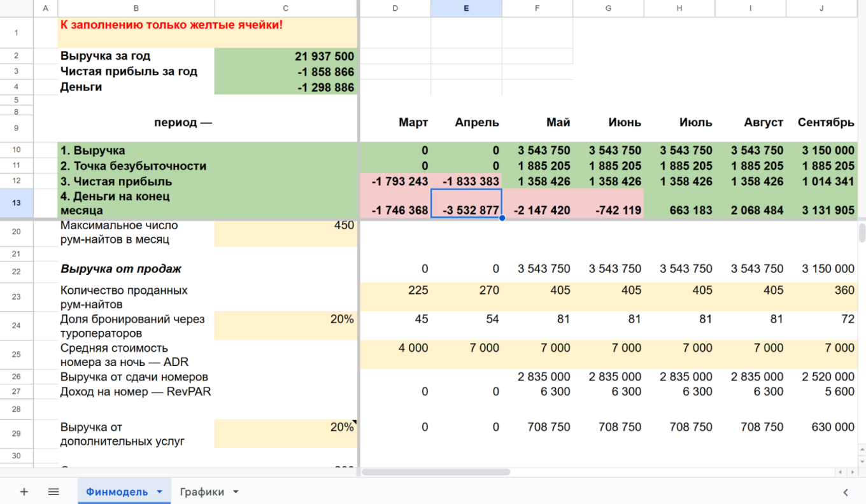Click the side panel chevron at bottom right
This screenshot has height=504, width=866.
click(x=846, y=492)
